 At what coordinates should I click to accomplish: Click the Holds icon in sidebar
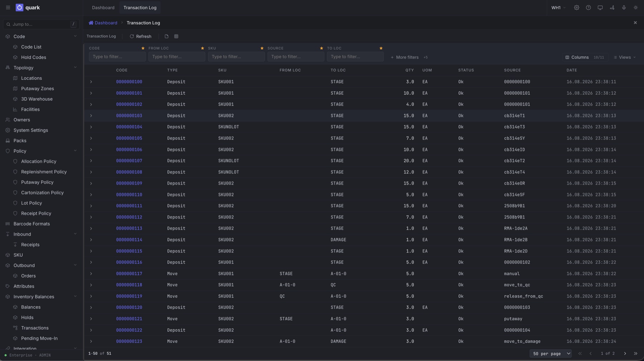(15, 317)
